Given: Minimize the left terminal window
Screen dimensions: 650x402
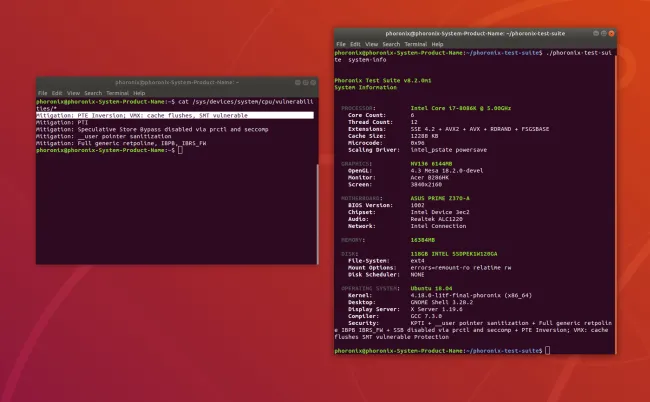Looking at the screenshot, I should [298, 82].
